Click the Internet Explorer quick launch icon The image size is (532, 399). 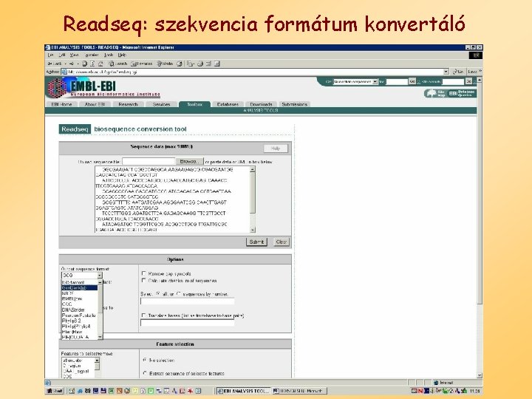[80, 391]
